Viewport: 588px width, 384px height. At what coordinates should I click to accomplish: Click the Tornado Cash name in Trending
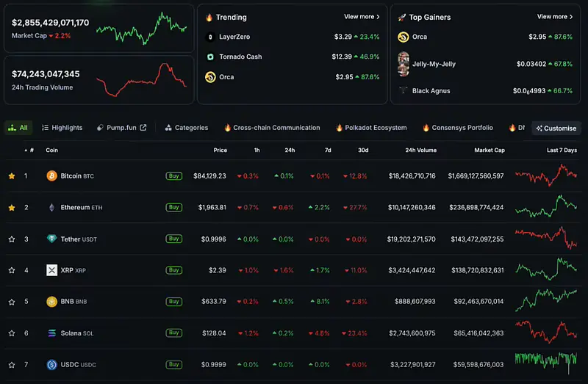click(240, 57)
